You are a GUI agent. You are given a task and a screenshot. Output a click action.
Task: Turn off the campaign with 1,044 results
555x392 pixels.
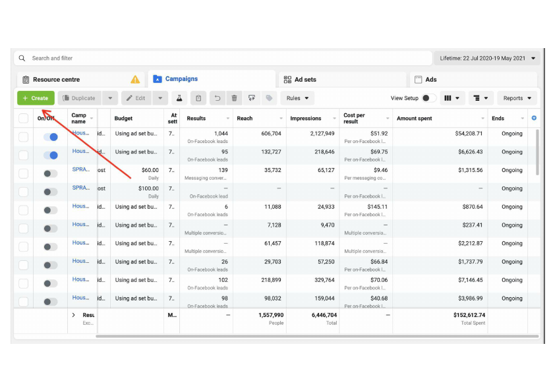pyautogui.click(x=51, y=137)
